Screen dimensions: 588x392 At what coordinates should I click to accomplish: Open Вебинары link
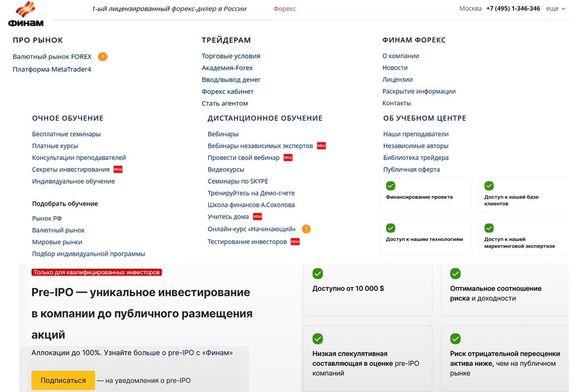pyautogui.click(x=223, y=134)
